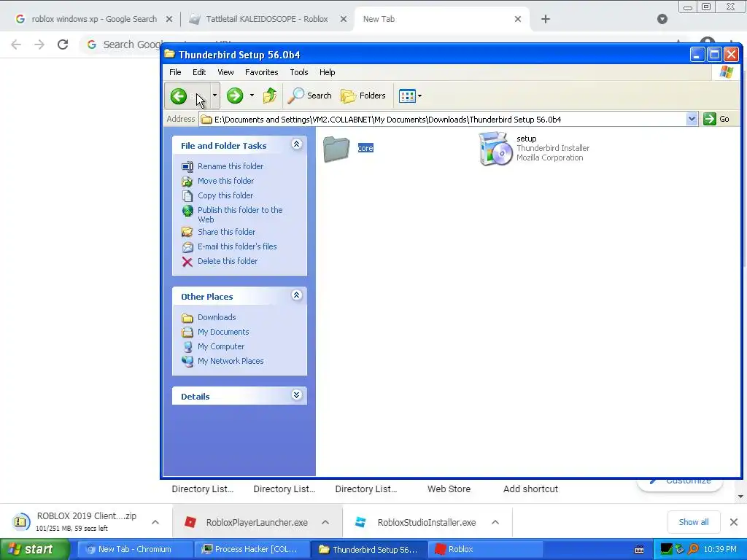Viewport: 747px width, 560px height.
Task: Click Copy this folder
Action: tap(225, 195)
